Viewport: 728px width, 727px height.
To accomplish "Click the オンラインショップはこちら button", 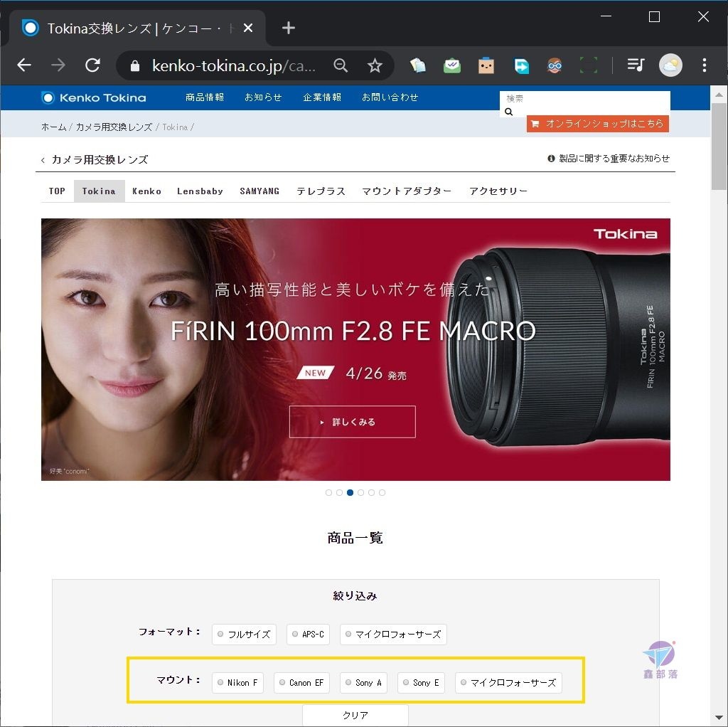I will click(x=597, y=124).
